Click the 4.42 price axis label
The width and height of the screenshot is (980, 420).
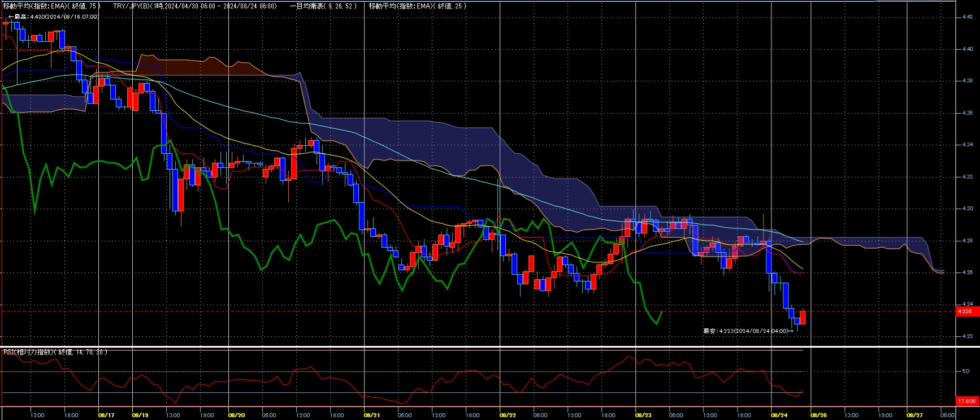coord(967,17)
